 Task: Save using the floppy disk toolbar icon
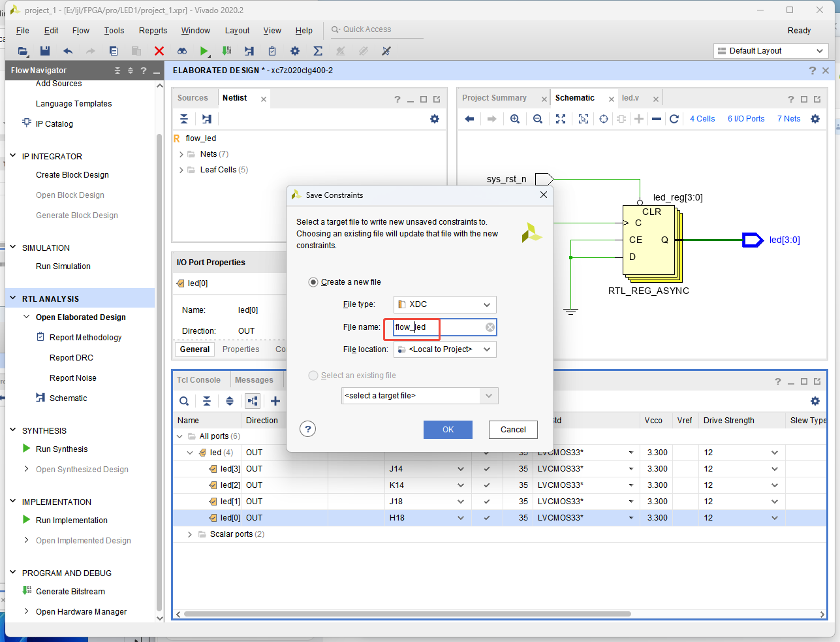45,51
